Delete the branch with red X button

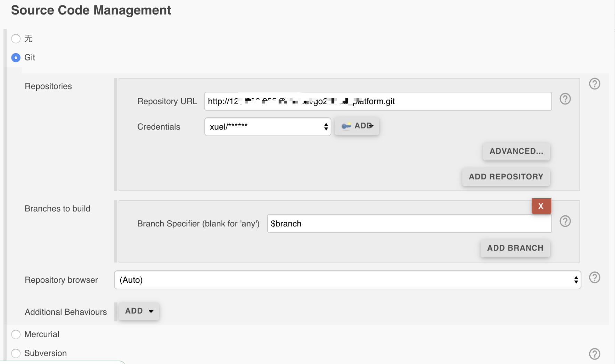pyautogui.click(x=541, y=206)
